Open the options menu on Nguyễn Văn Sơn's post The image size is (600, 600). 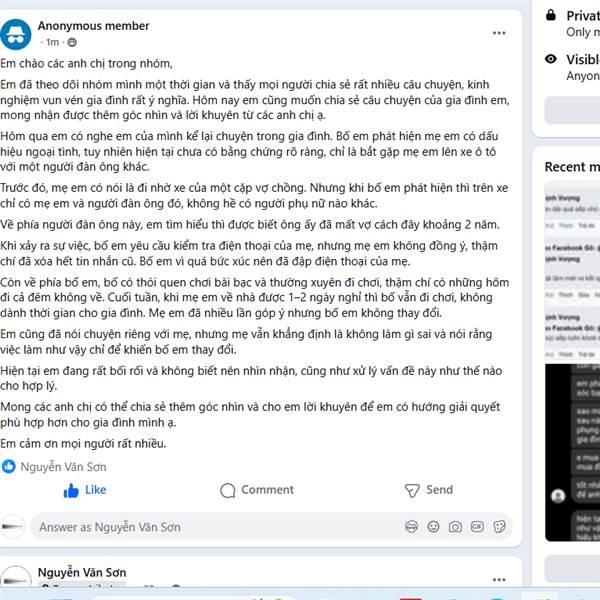tap(499, 580)
